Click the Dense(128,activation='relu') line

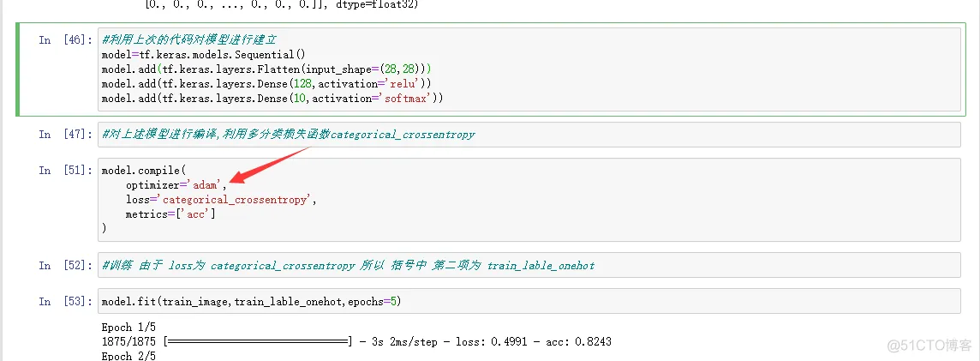pos(266,83)
